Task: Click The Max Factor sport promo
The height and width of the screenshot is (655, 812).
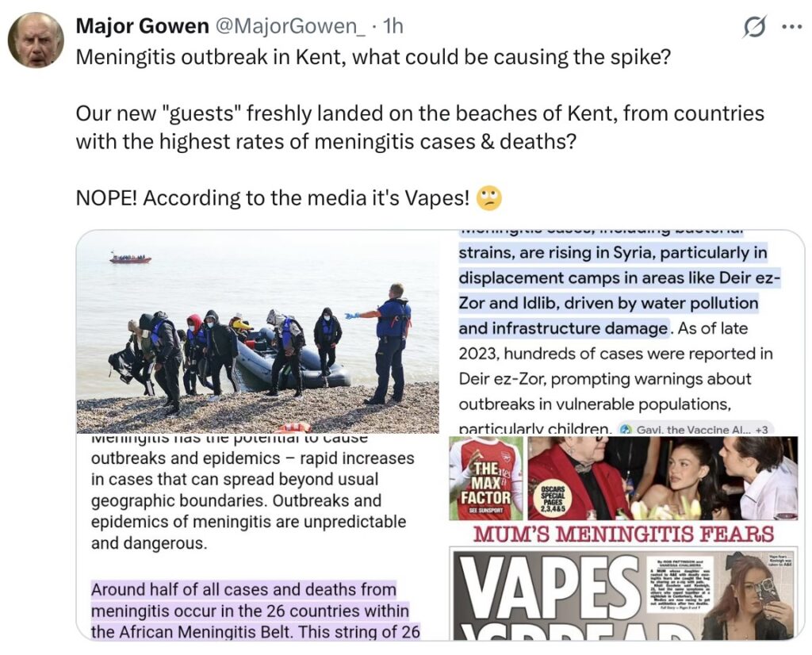Action: point(486,478)
